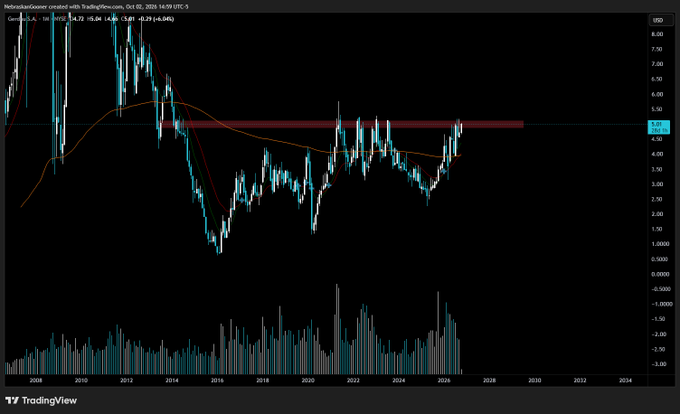The height and width of the screenshot is (414, 680).
Task: Click the 2008 time axis label
Action: click(36, 381)
